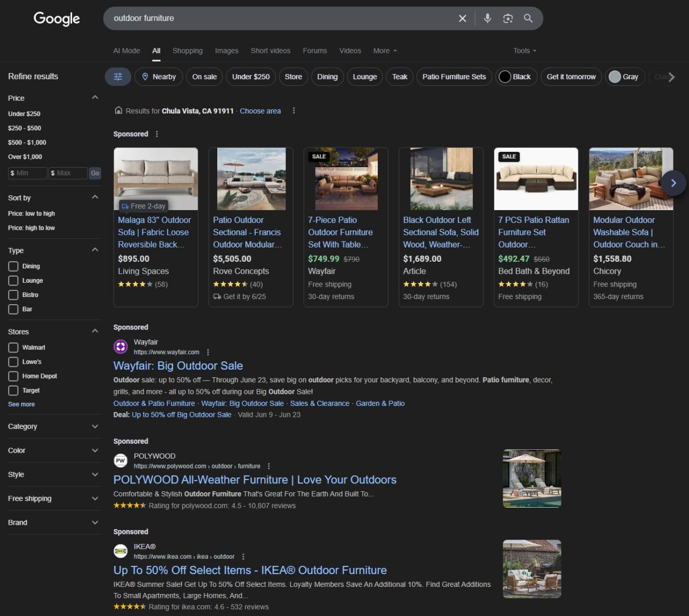Collapse the Stores filter section

[x=95, y=331]
